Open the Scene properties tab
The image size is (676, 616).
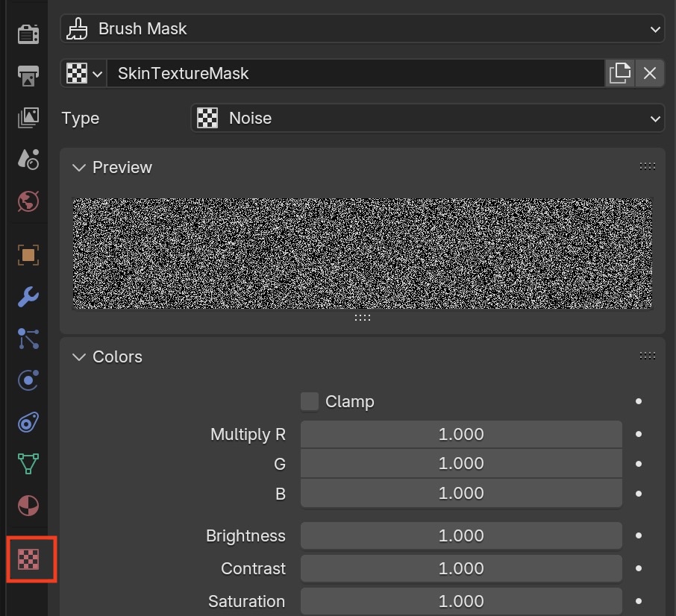click(x=28, y=160)
